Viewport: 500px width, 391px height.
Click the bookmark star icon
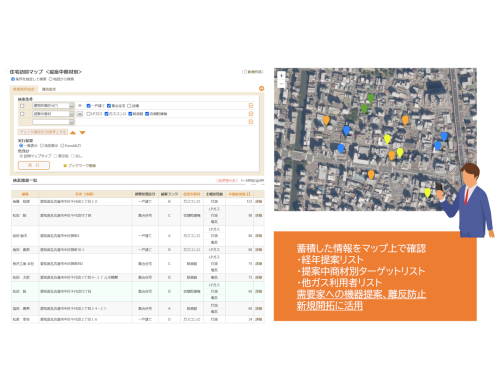(x=65, y=165)
